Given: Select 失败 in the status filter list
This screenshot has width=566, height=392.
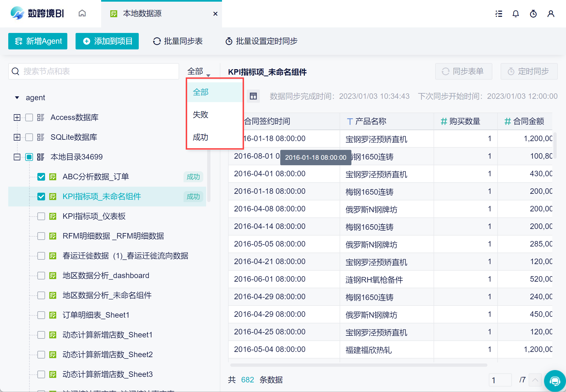Looking at the screenshot, I should [201, 114].
